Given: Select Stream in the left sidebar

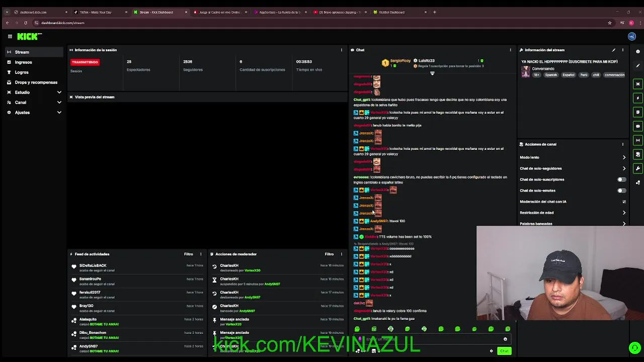Looking at the screenshot, I should click(34, 52).
